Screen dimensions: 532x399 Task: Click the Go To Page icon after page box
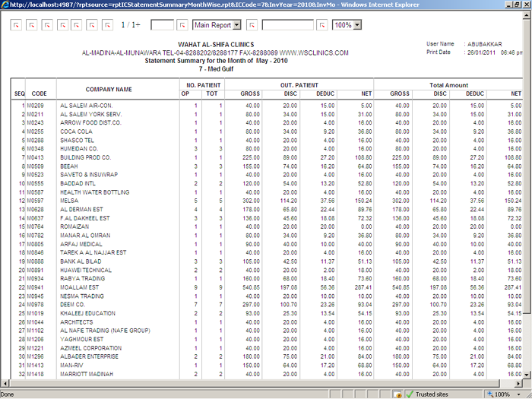[x=182, y=25]
